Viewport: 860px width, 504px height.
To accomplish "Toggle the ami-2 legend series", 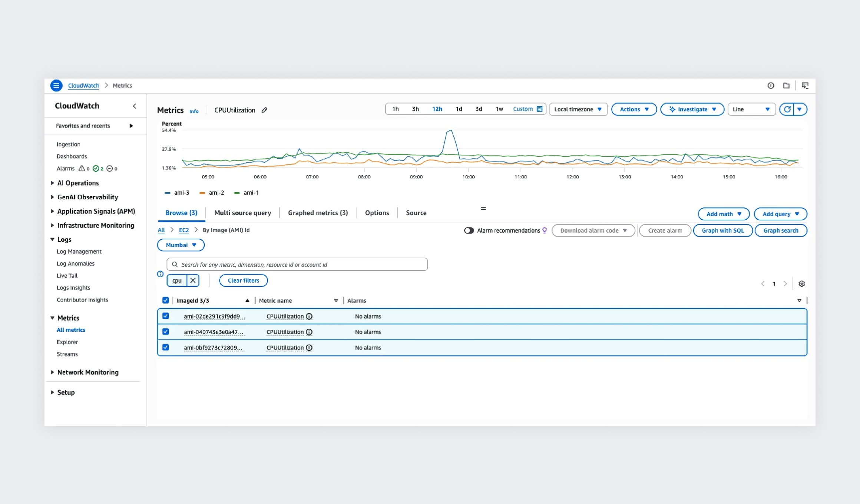I will pyautogui.click(x=212, y=193).
